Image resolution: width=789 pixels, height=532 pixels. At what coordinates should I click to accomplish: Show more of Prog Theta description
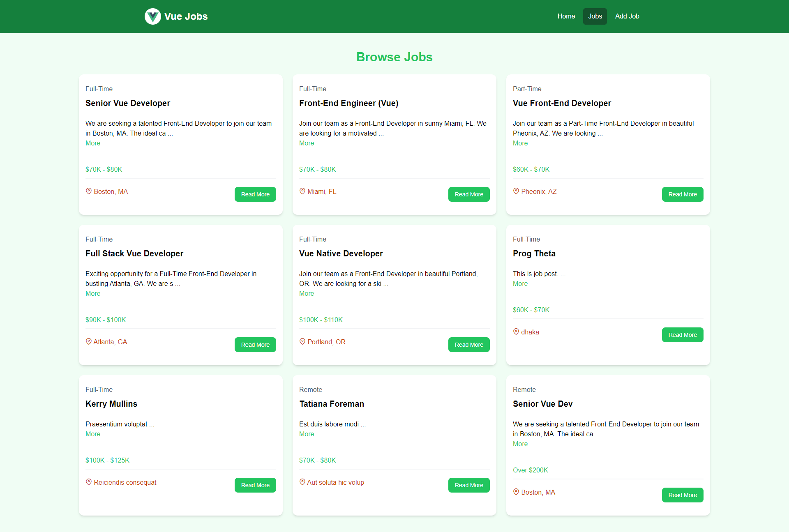(x=520, y=283)
